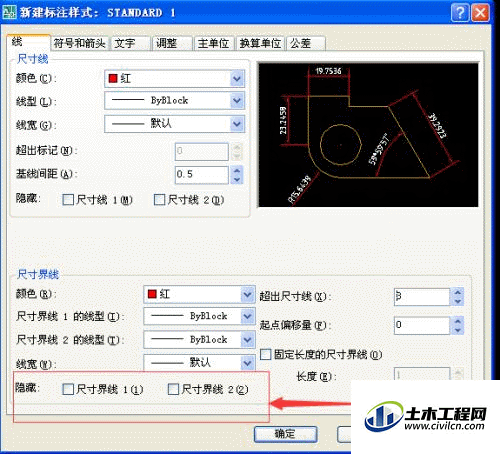The height and width of the screenshot is (454, 500).
Task: Toggle hide 尺寸线 1(M) checkbox
Action: pyautogui.click(x=68, y=200)
